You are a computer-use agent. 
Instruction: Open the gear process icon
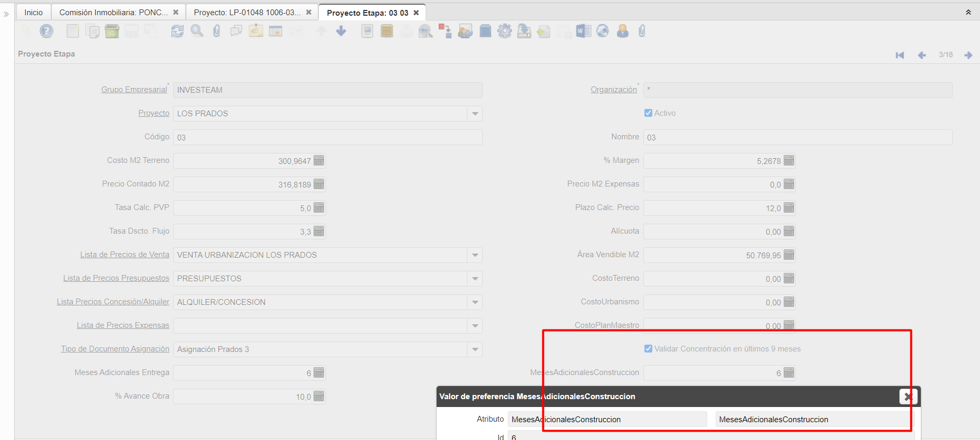[504, 31]
